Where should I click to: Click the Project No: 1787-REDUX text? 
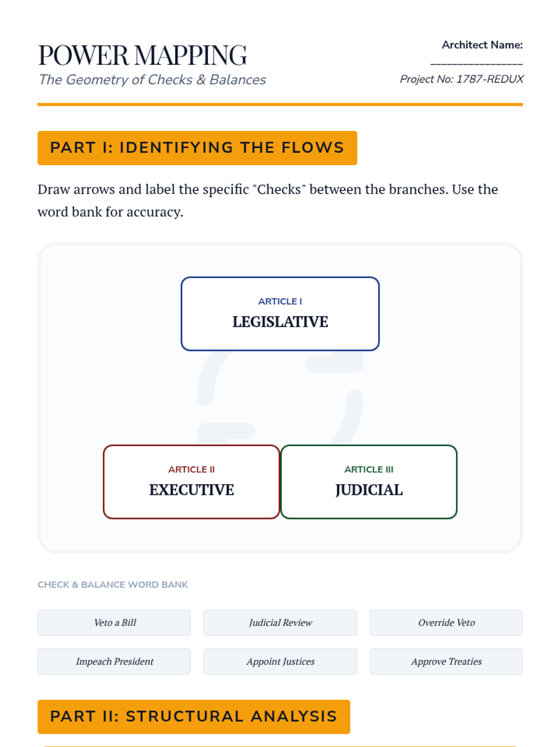(x=462, y=79)
